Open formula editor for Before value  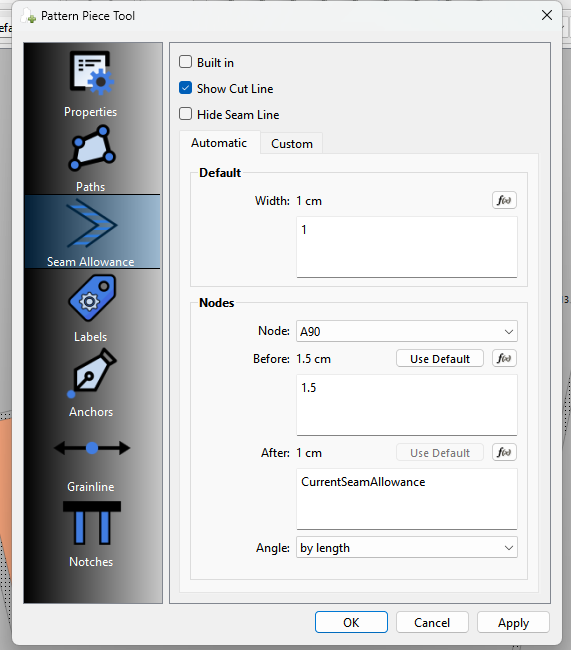504,359
